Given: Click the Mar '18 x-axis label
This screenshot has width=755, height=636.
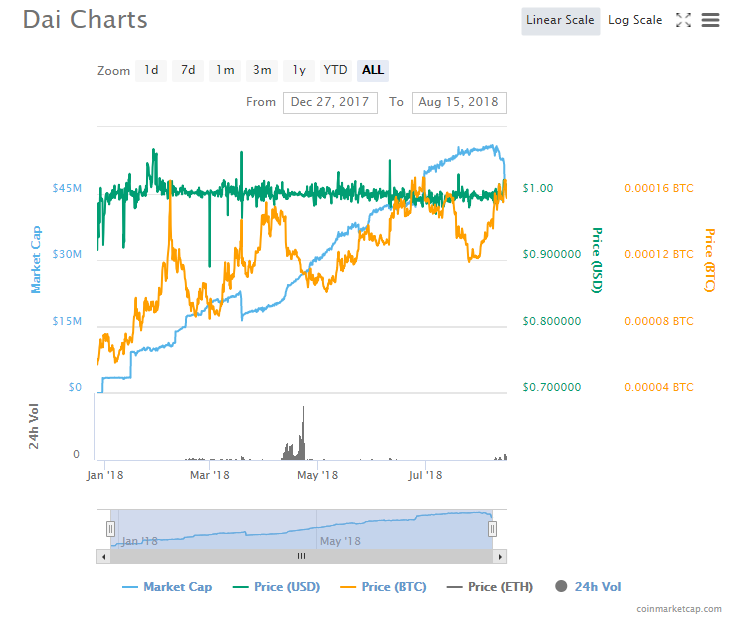Looking at the screenshot, I should coord(209,476).
